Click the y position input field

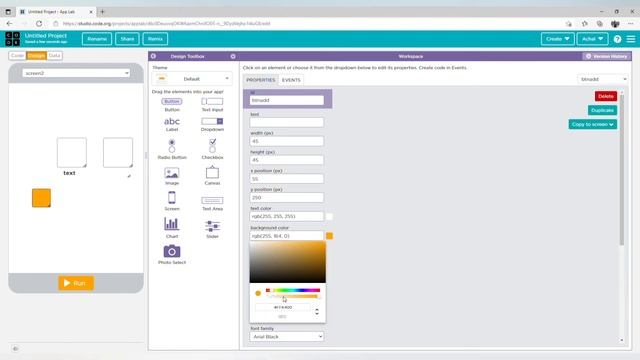point(287,198)
